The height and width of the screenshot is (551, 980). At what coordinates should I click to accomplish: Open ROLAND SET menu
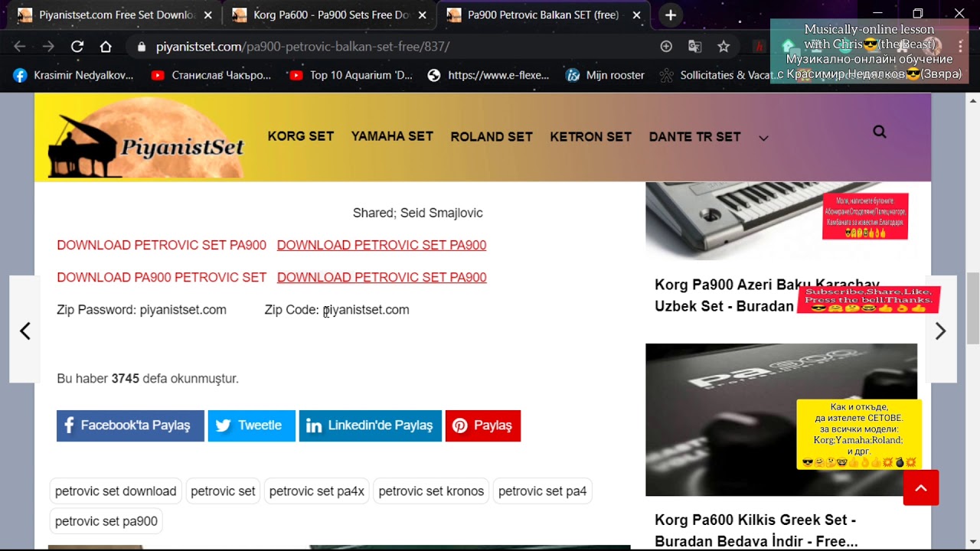click(492, 137)
